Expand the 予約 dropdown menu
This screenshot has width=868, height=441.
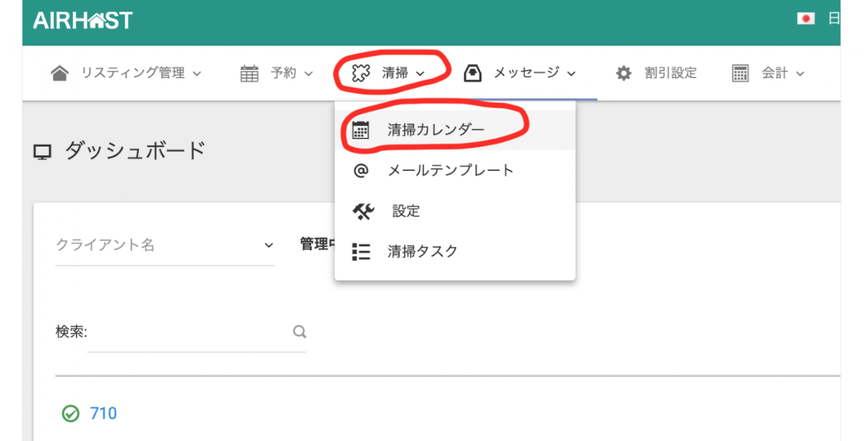pyautogui.click(x=292, y=73)
